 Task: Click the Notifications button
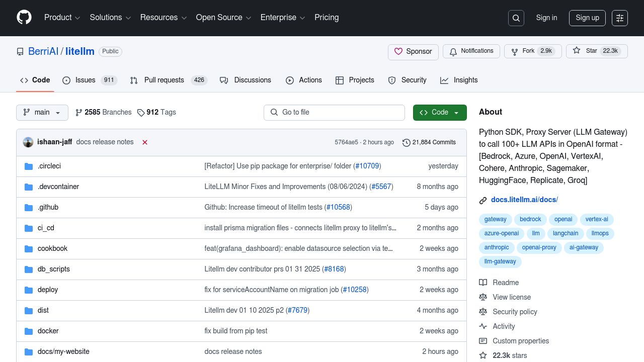tap(471, 51)
